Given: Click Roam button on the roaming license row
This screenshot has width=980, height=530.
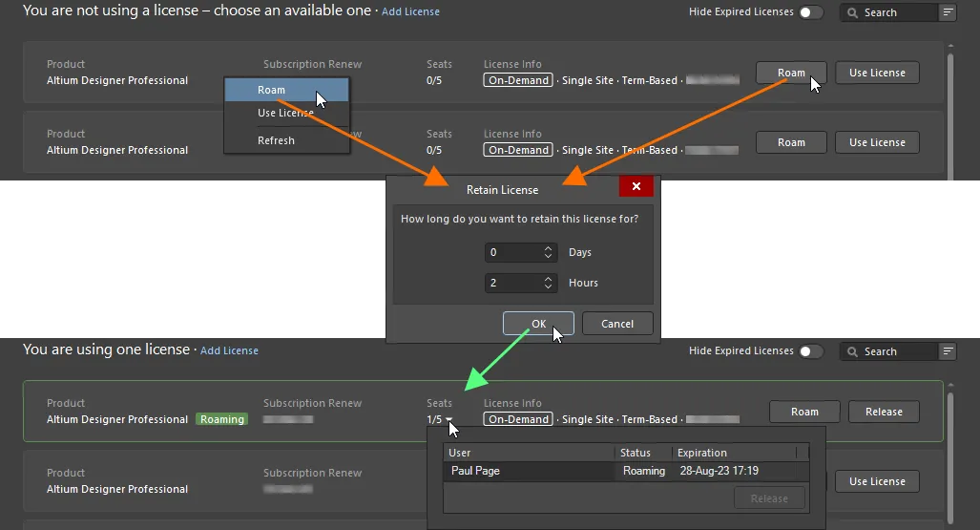Looking at the screenshot, I should (804, 412).
